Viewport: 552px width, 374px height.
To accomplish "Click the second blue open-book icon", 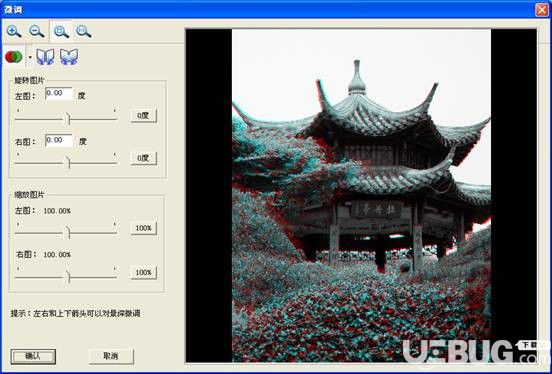I will (x=69, y=57).
